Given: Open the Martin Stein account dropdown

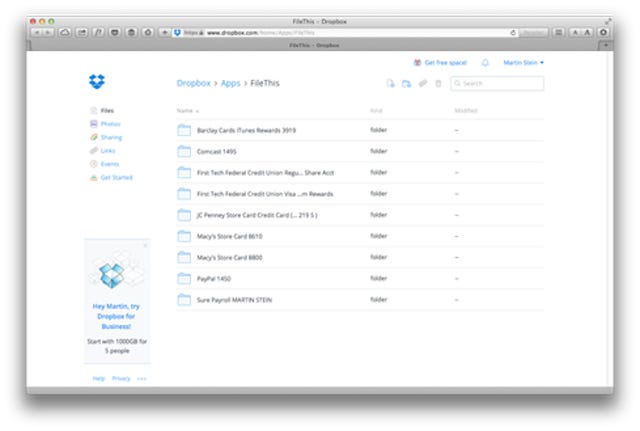Looking at the screenshot, I should click(x=523, y=62).
